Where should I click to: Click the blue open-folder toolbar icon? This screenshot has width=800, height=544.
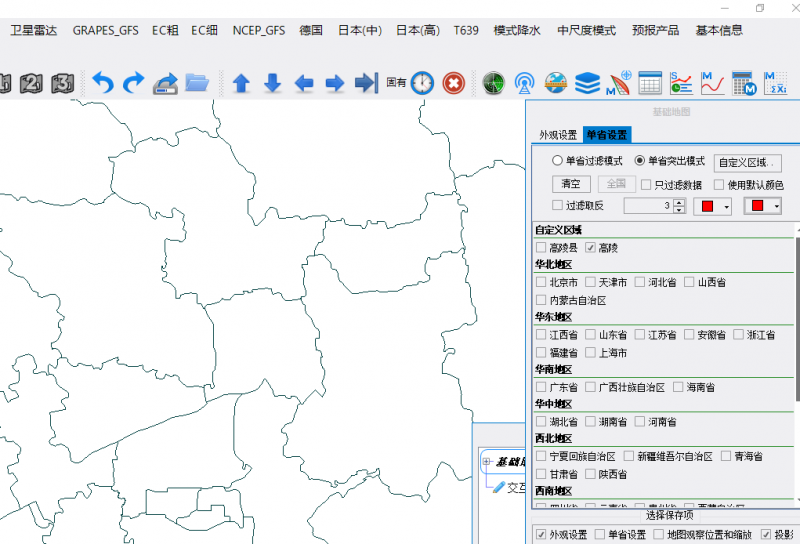click(197, 83)
